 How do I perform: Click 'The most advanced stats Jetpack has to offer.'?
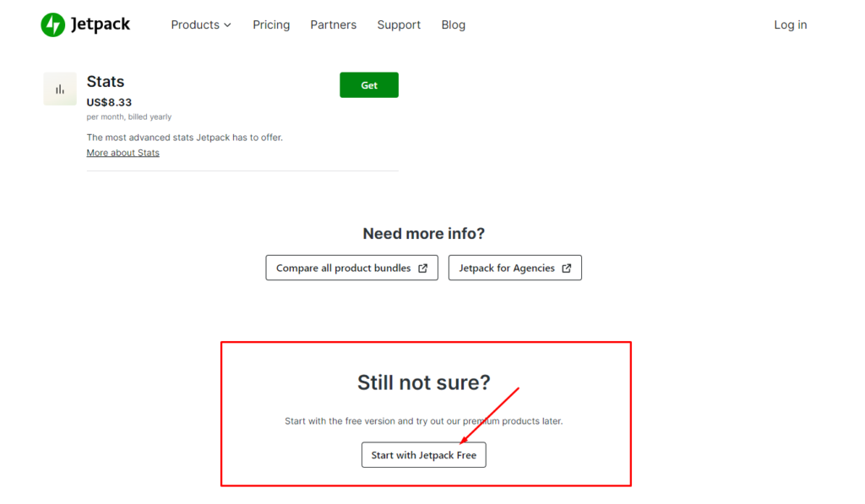point(185,138)
